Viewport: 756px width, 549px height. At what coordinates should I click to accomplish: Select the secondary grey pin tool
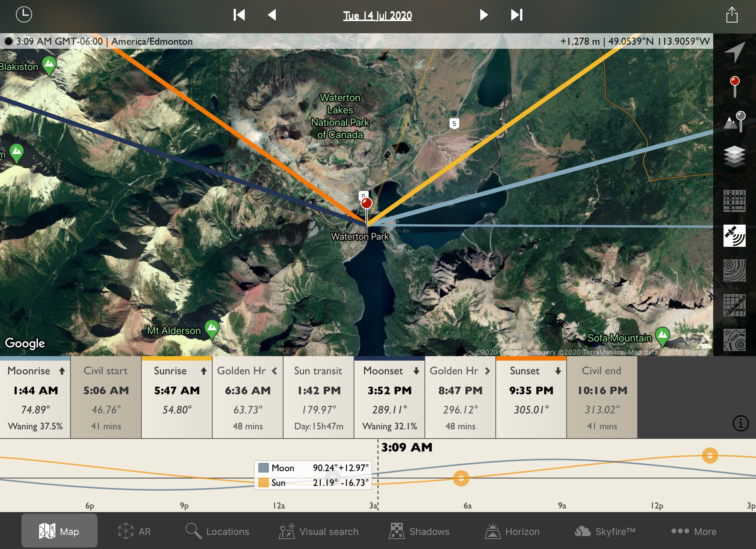click(x=735, y=121)
